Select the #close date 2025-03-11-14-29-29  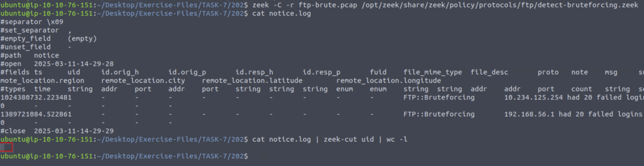pos(74,131)
